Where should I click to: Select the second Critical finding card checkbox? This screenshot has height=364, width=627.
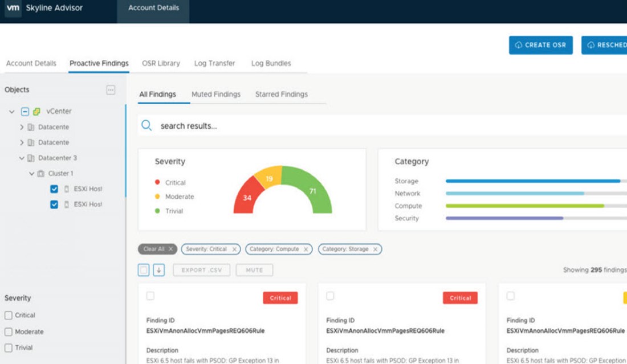tap(330, 296)
